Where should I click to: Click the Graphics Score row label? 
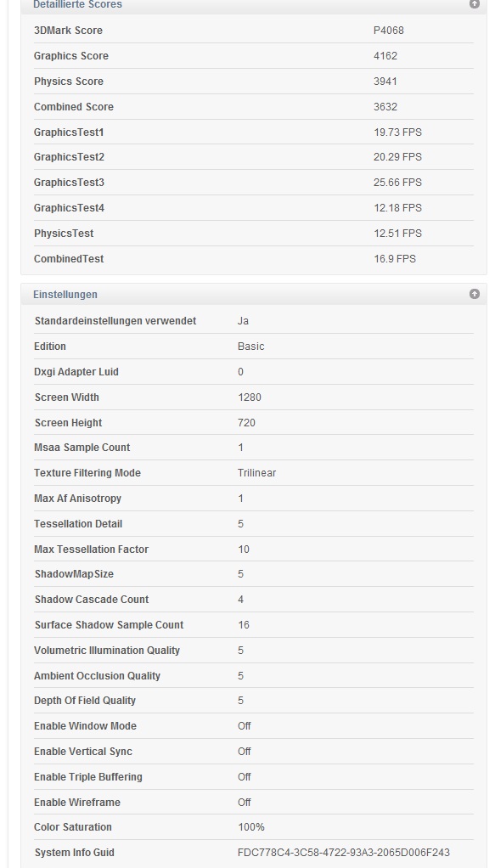(x=70, y=56)
